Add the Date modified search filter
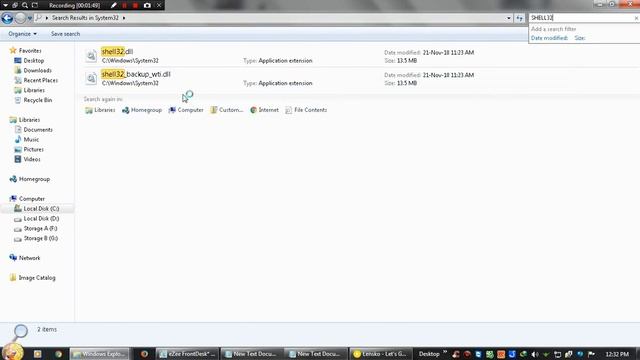 (x=549, y=38)
